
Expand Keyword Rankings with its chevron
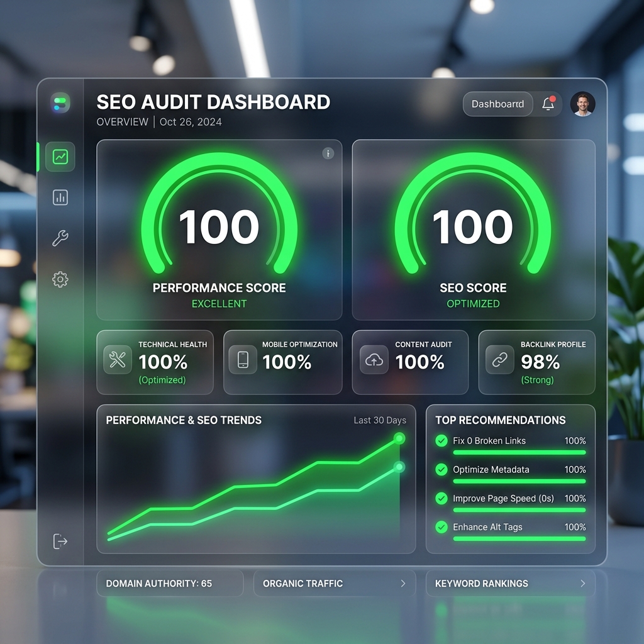[x=582, y=583]
